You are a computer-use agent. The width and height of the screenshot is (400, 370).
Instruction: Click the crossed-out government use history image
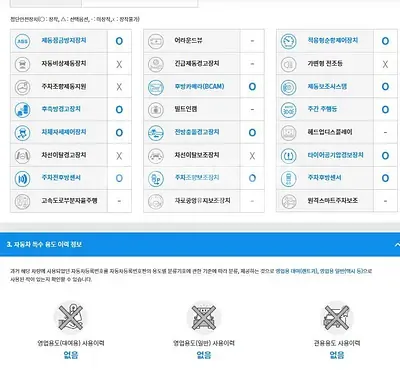(x=337, y=317)
